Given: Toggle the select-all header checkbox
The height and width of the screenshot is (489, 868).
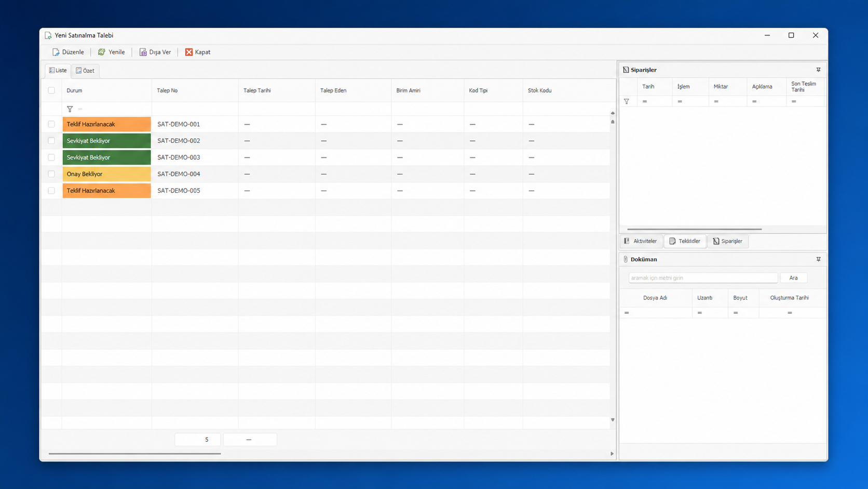Looking at the screenshot, I should pyautogui.click(x=51, y=90).
